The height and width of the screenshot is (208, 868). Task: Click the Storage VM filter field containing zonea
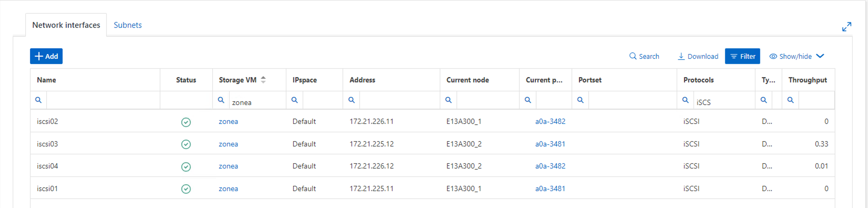pos(257,102)
